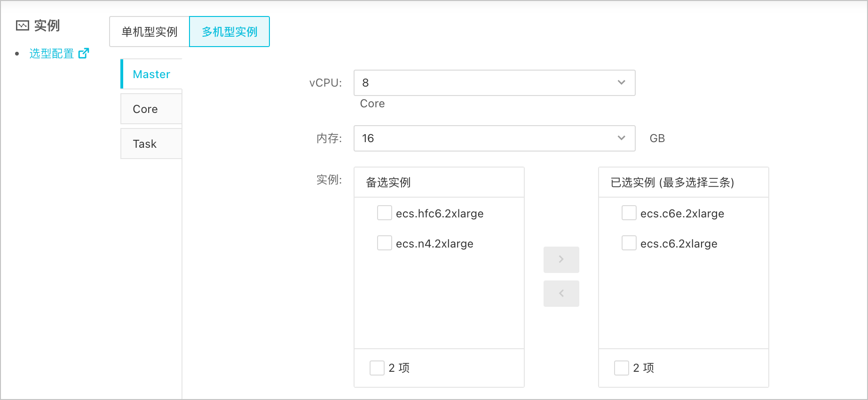Check ecs.c6e.2xlarge in selected instances
The image size is (868, 400).
click(x=629, y=213)
